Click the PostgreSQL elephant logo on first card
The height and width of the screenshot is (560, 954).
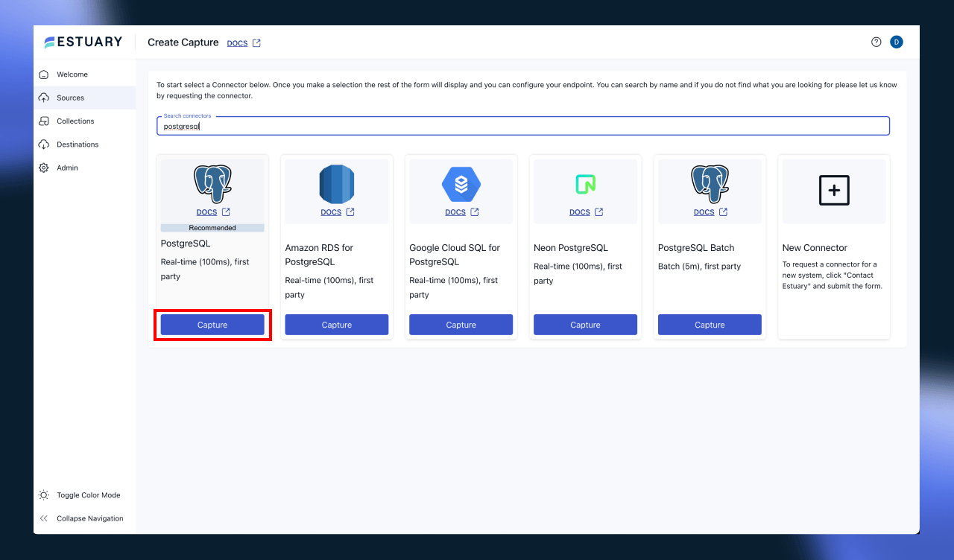click(212, 184)
